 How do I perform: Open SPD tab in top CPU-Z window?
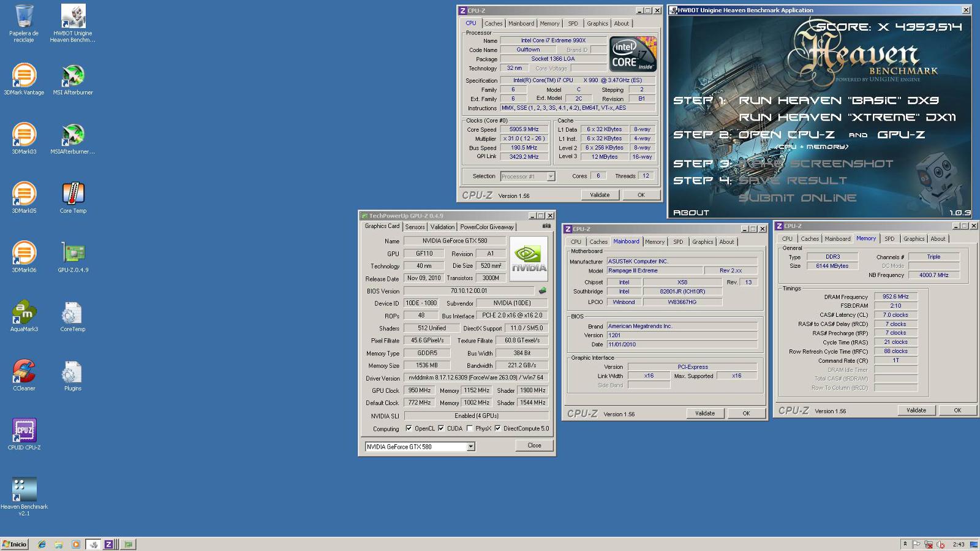pos(573,23)
